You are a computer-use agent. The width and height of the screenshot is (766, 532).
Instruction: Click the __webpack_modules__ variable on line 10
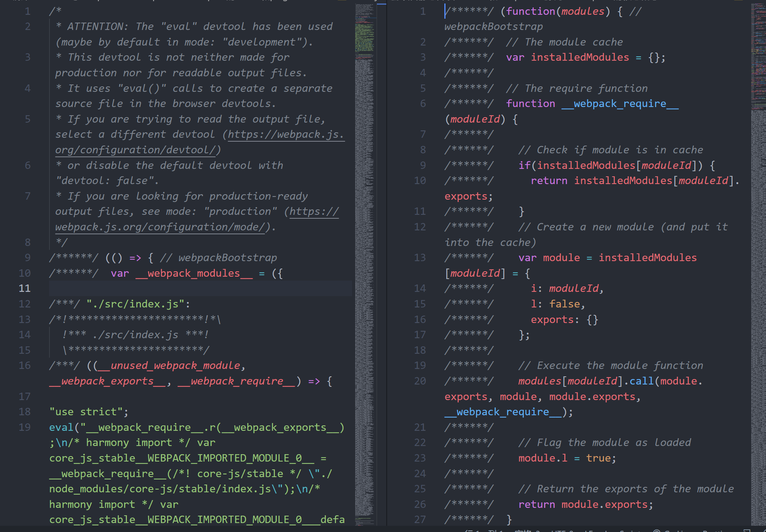[194, 273]
